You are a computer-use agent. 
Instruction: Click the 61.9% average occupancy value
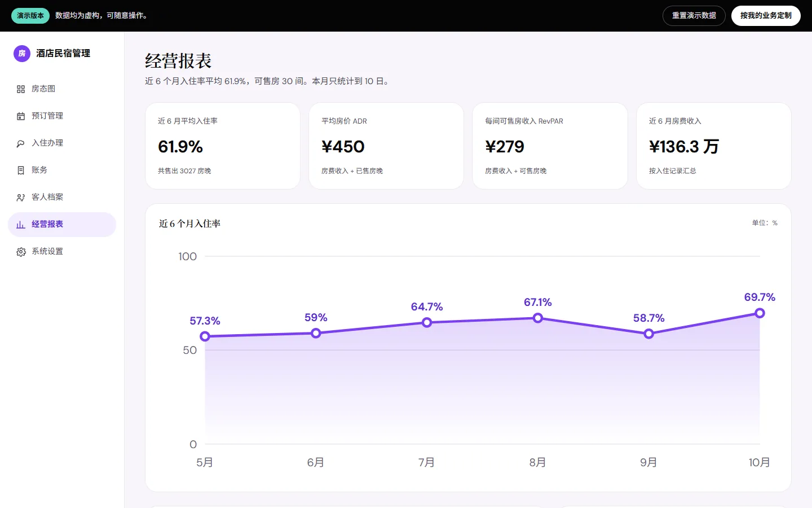click(x=180, y=147)
